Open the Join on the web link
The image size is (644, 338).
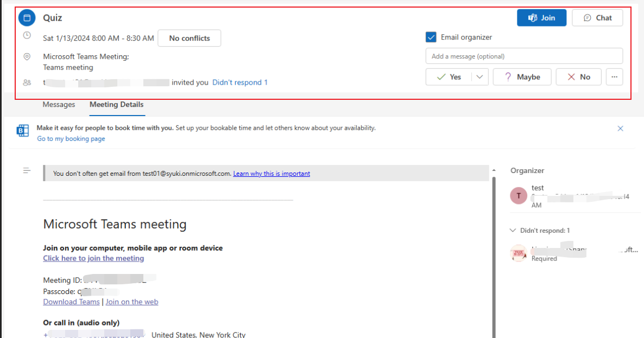(x=132, y=302)
